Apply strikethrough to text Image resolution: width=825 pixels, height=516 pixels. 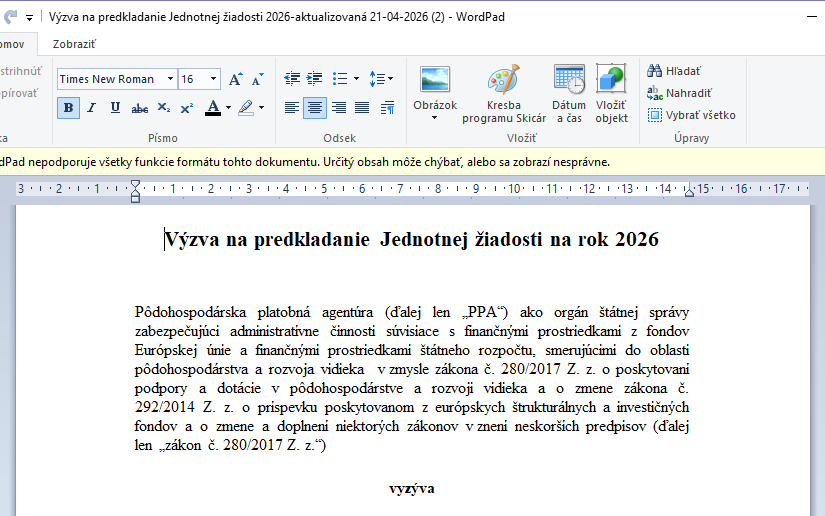140,108
